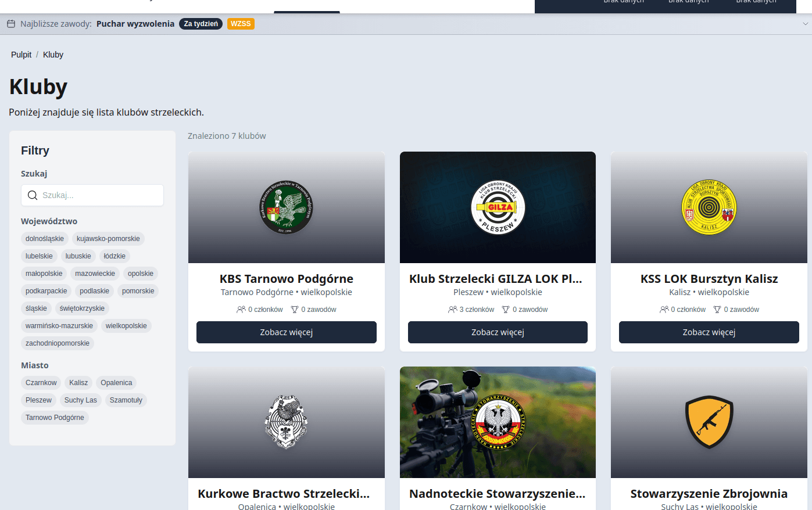Select the Suchy Las city filter
The height and width of the screenshot is (510, 812).
(x=80, y=400)
